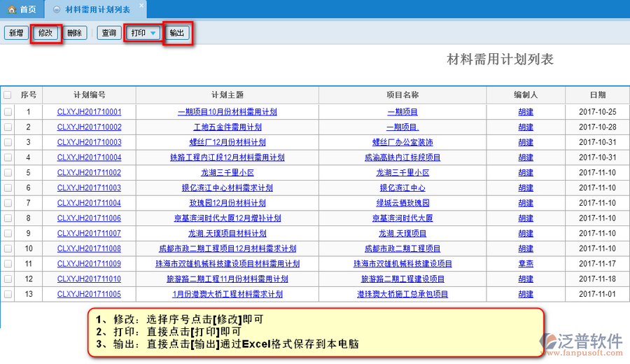Open the 打印 dropdown arrow
This screenshot has width=630, height=364.
pos(153,33)
